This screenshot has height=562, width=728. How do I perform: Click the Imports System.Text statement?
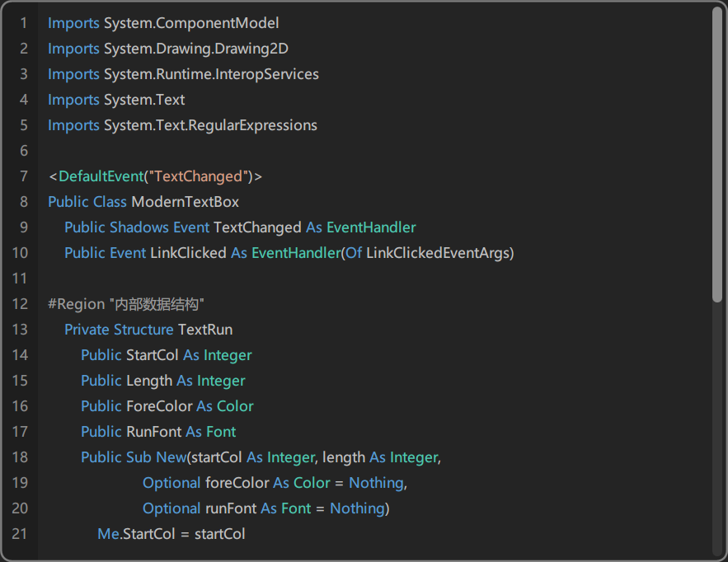[x=115, y=99]
